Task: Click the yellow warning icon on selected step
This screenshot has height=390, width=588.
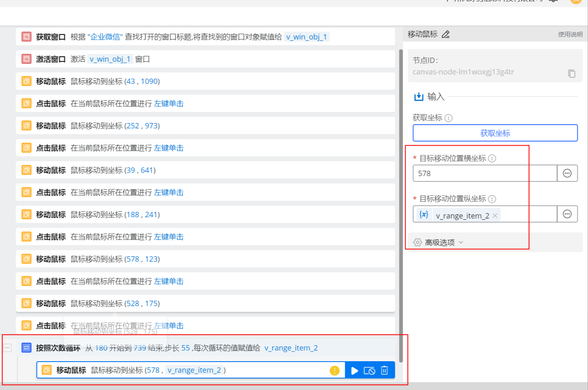Action: click(x=334, y=370)
